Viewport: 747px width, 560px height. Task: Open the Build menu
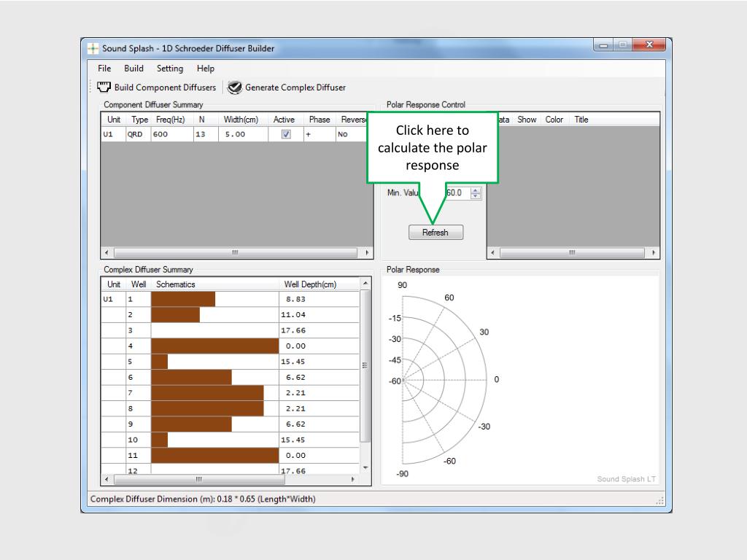click(134, 69)
